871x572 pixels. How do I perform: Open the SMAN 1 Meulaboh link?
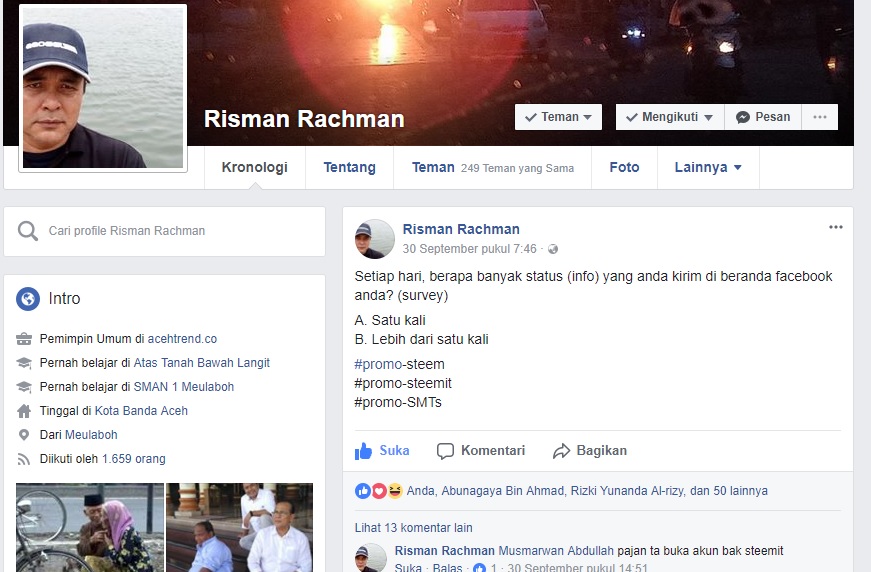click(184, 387)
